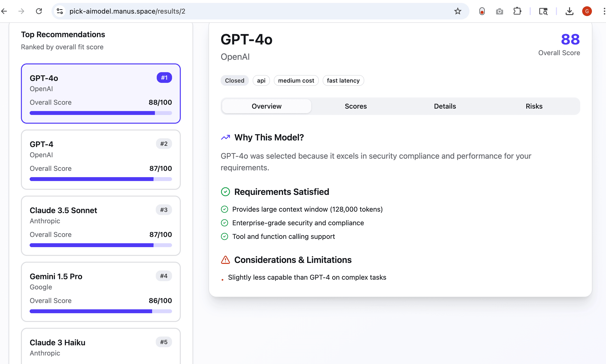Switch to the Scores tab
606x364 pixels.
click(x=355, y=106)
